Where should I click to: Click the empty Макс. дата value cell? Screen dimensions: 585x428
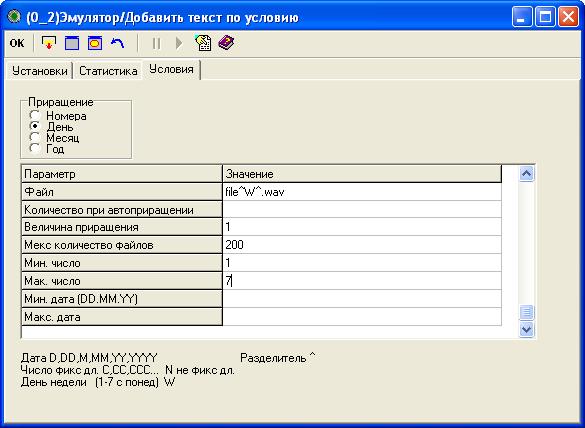point(362,317)
